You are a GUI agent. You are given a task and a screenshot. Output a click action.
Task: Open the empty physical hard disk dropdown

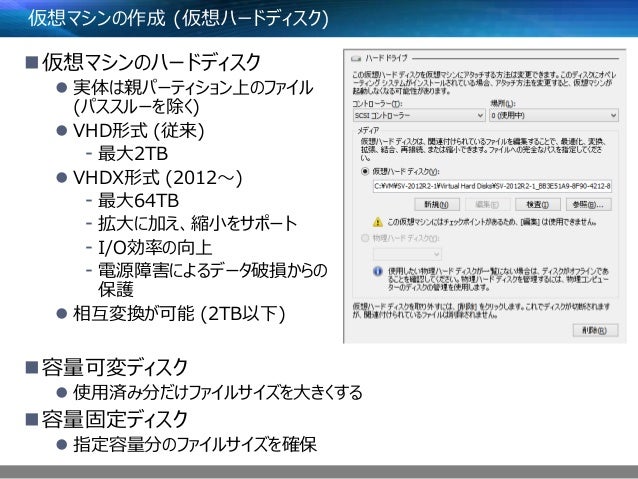point(407,254)
